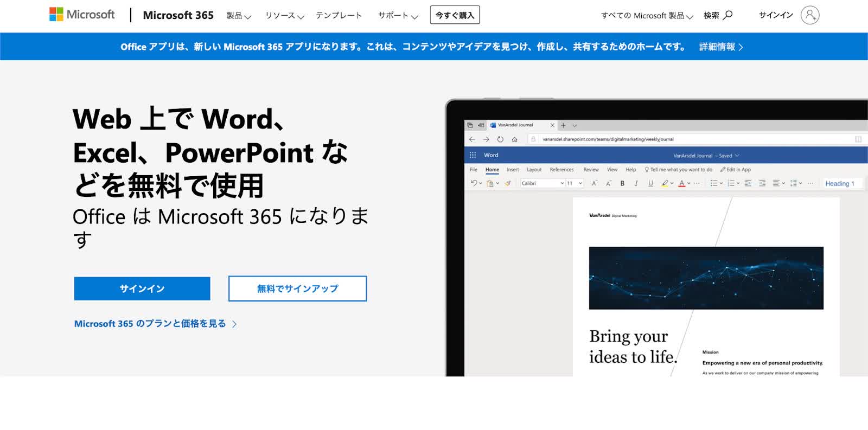Click the line spacing icon
Image resolution: width=868 pixels, height=430 pixels.
793,183
